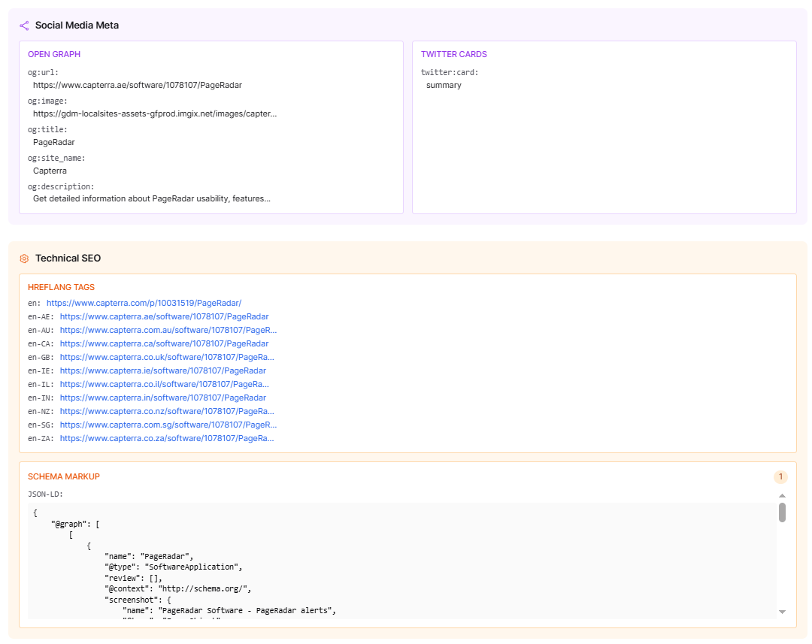Visit the en-IE capterra.ie link
The image size is (812, 644).
pos(163,370)
